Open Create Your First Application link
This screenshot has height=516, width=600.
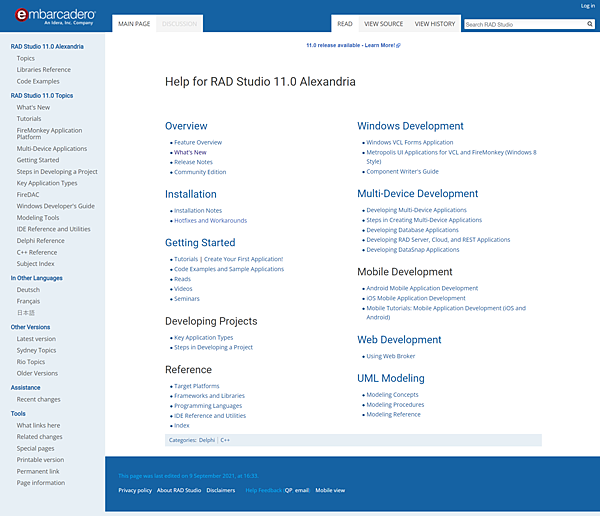[243, 259]
